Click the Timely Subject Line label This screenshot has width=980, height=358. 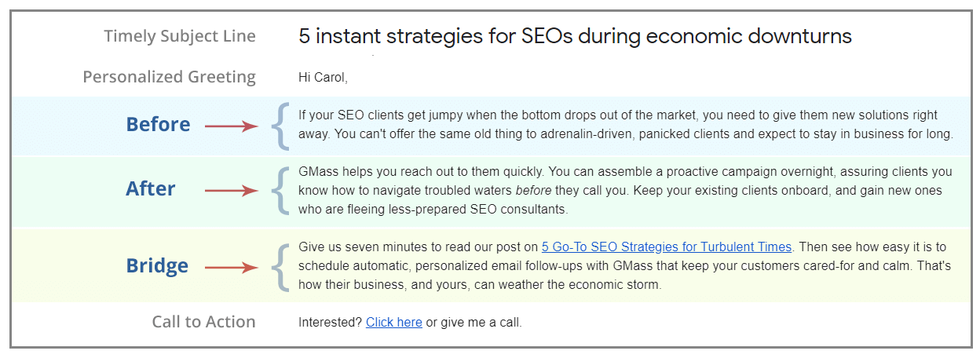tap(180, 36)
